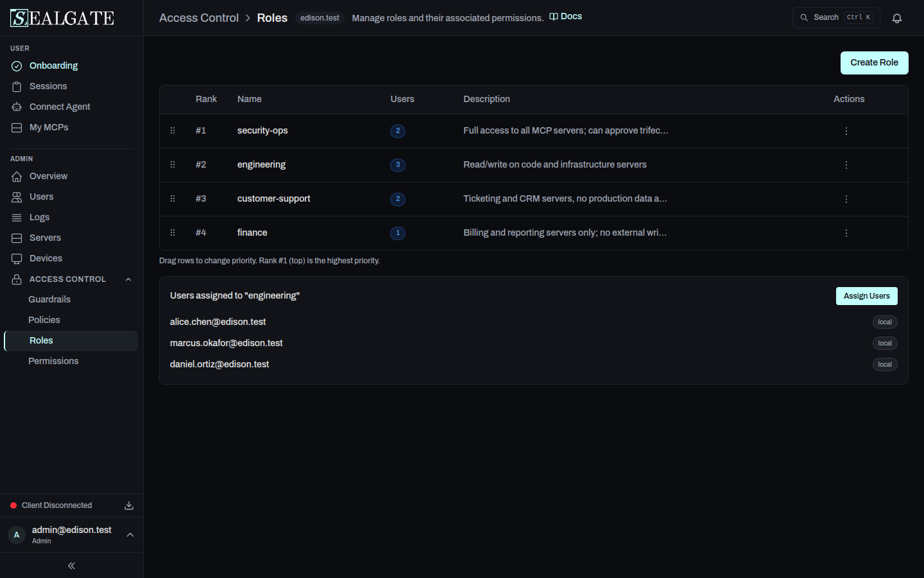Click user count badge for customer-support
The width and height of the screenshot is (924, 578).
pos(398,199)
